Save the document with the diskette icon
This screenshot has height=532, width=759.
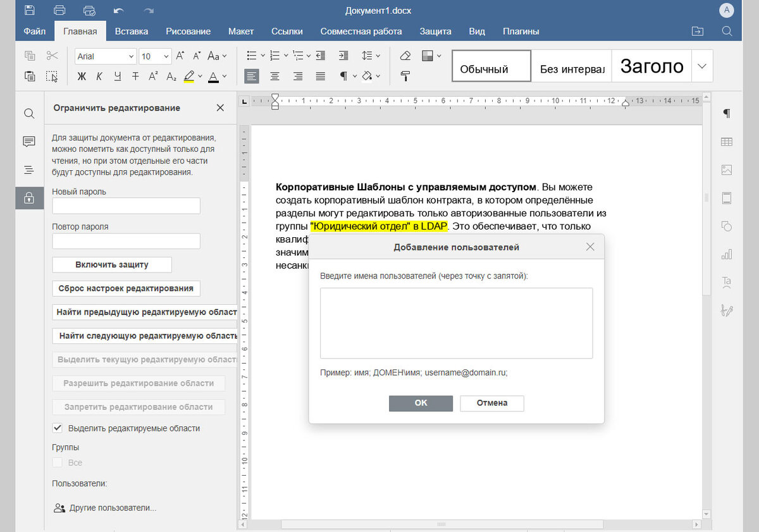coord(30,11)
